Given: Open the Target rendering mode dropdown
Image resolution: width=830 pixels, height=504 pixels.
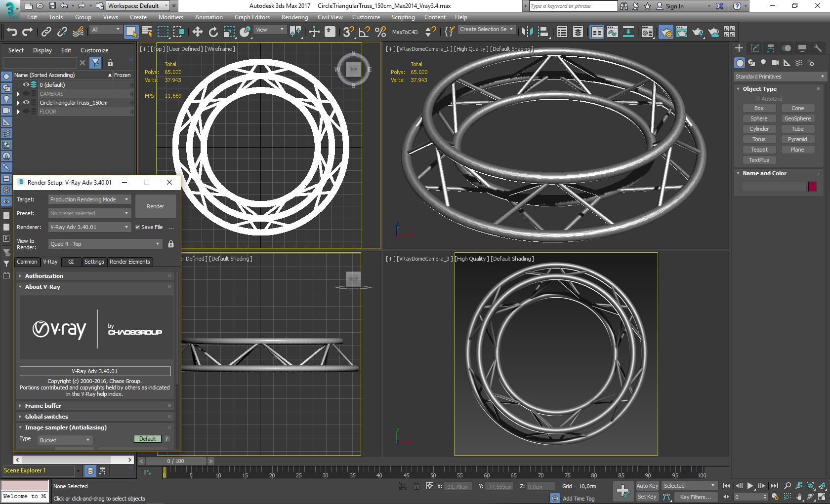Looking at the screenshot, I should point(89,199).
